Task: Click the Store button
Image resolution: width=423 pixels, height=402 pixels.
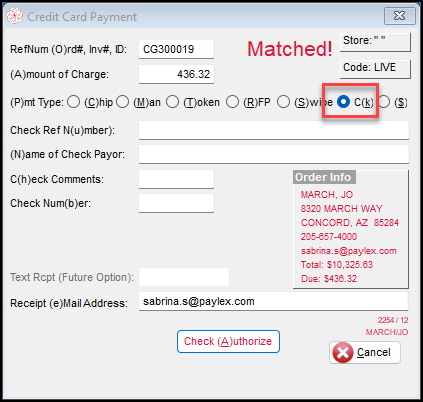Action: pos(375,42)
